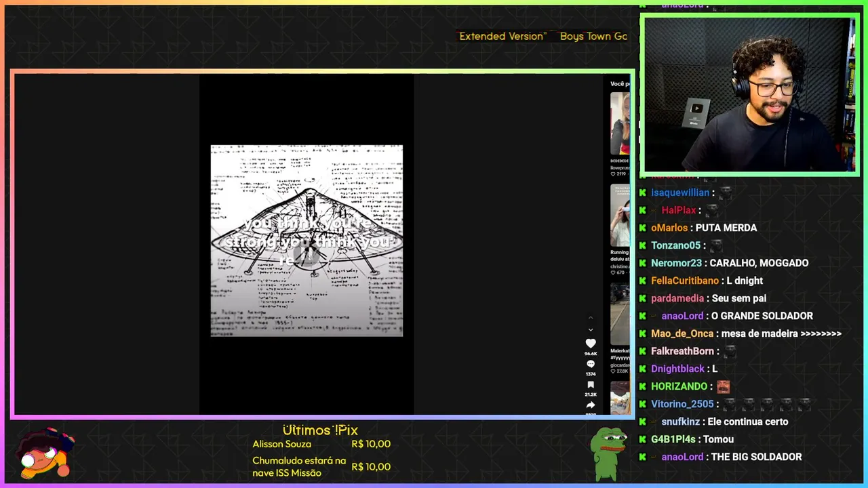
Task: Click username 'Dnightblack' in chat
Action: pos(678,369)
